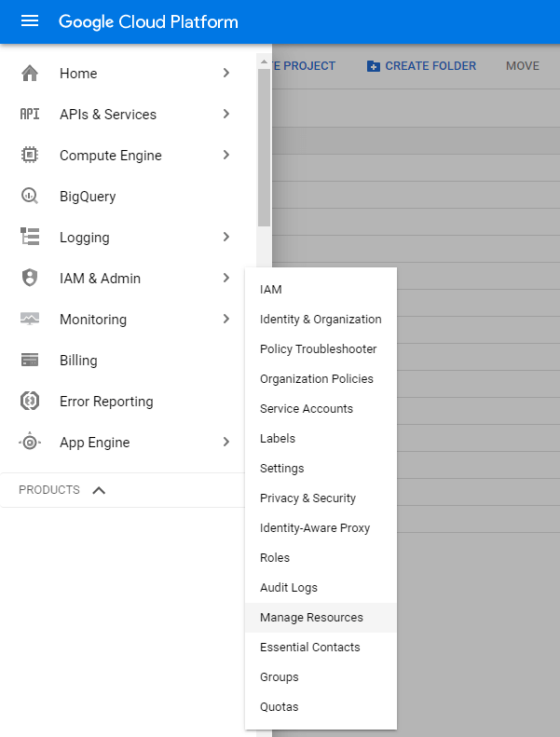Click the hamburger navigation menu icon
Viewport: 560px width, 737px height.
30,21
